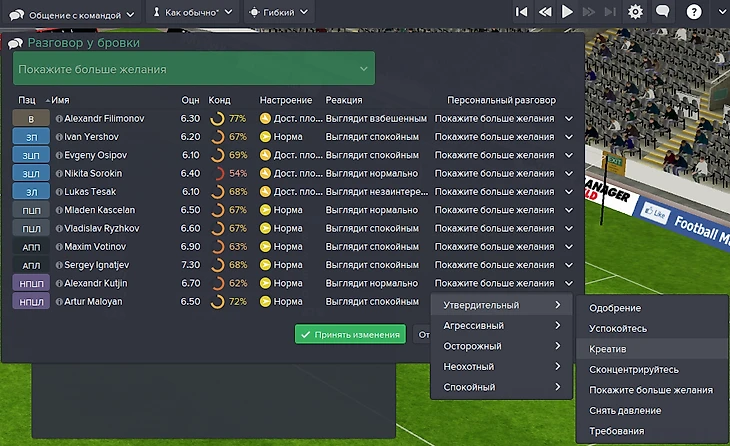Click reaction text Выглядит взбешенным
This screenshot has height=446, width=730.
click(x=376, y=118)
